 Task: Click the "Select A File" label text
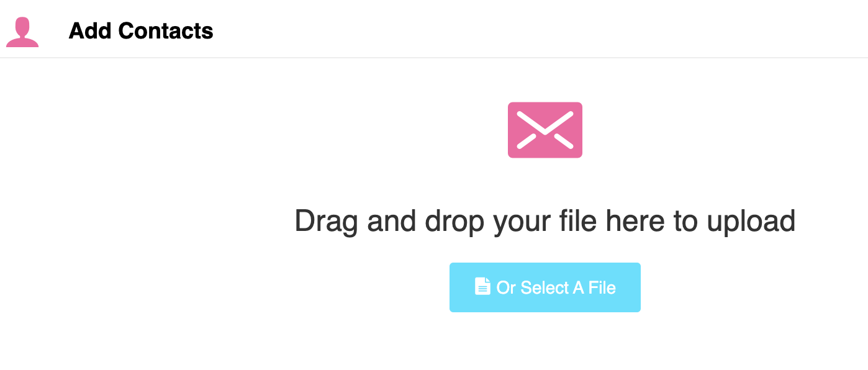(568, 288)
